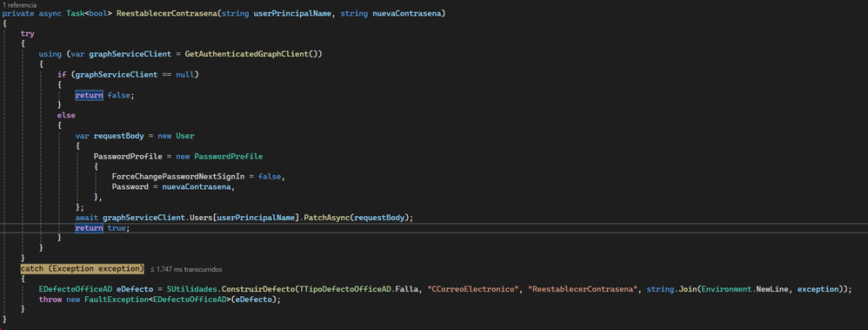Open the '1 referencia' CodeLens link
Screen dimensions: 868x330
(19, 4)
